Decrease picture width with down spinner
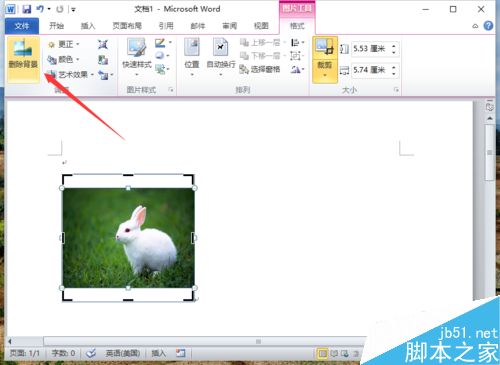This screenshot has width=500, height=365. click(x=394, y=73)
